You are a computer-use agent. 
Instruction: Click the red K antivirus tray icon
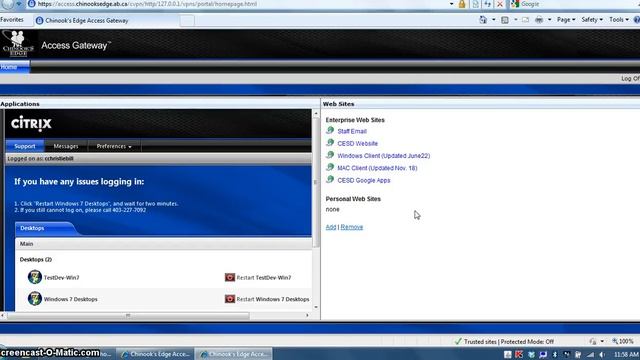point(519,354)
